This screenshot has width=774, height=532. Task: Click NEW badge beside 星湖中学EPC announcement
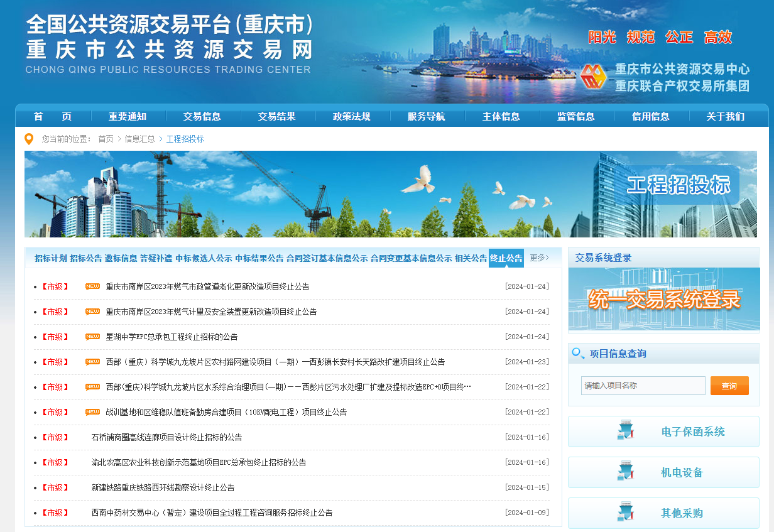[x=92, y=337]
